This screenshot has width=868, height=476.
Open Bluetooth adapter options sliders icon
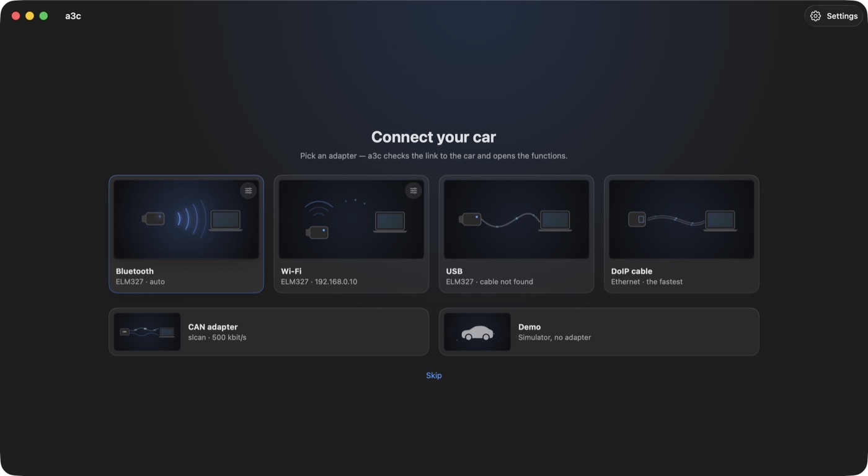(x=248, y=190)
